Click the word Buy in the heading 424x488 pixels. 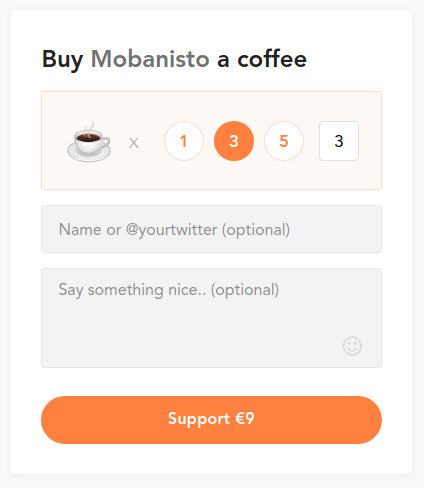(62, 60)
